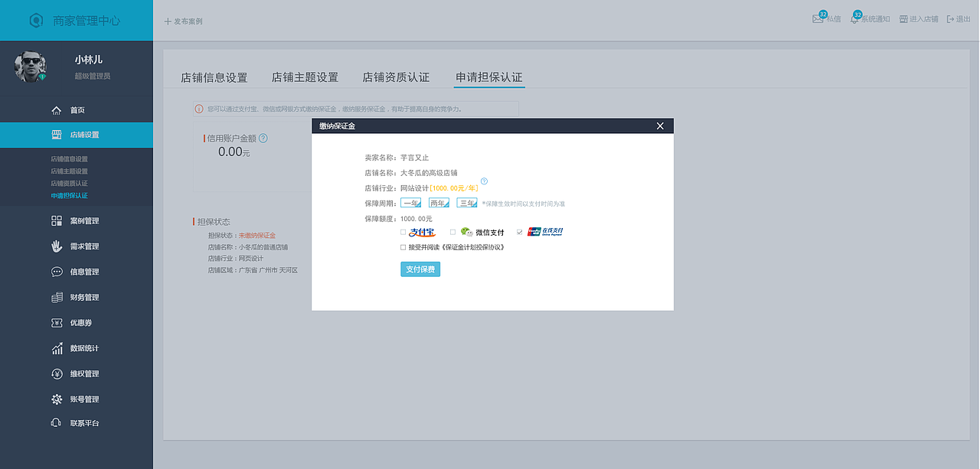Switch to 店铺信息设置 tab
The image size is (980, 469).
tap(214, 77)
